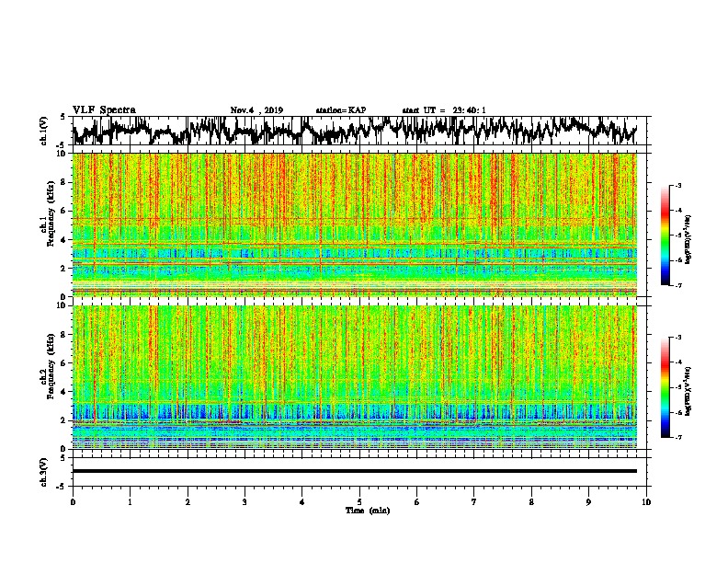
Task: Click time axis tick label "6"
Action: point(417,502)
